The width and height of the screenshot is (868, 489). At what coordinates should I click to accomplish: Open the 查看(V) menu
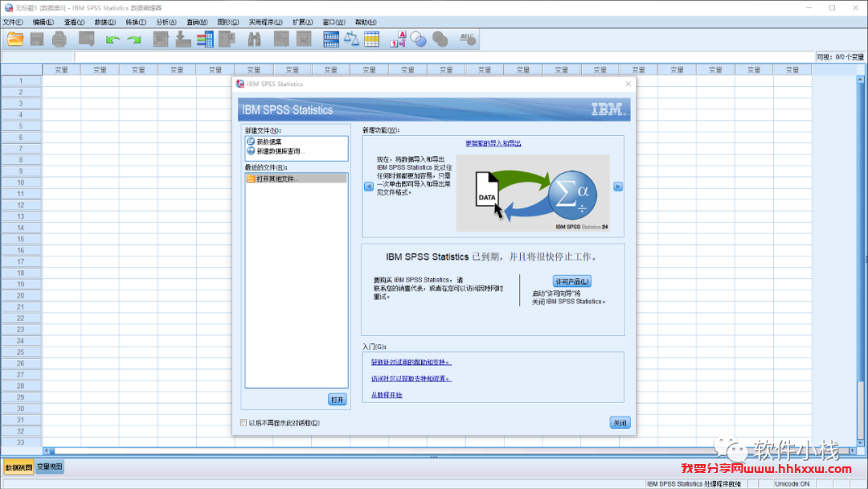(74, 23)
